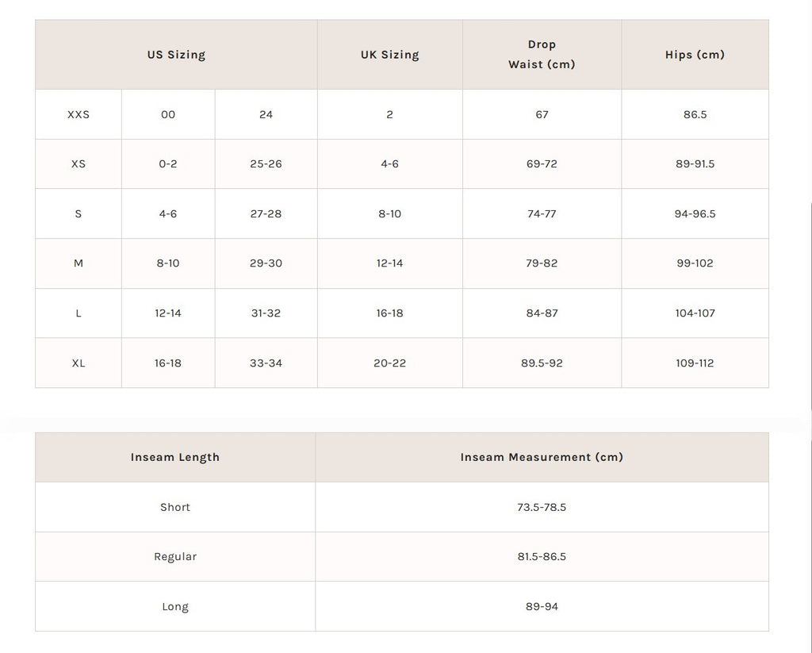The image size is (812, 653).
Task: Click the US Sizing column header
Action: [176, 55]
